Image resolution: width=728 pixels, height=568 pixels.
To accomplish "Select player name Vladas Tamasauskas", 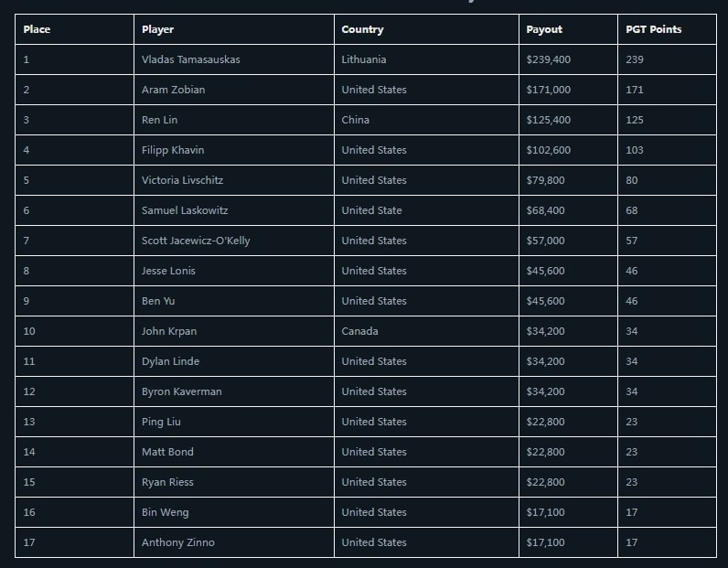I will point(191,59).
